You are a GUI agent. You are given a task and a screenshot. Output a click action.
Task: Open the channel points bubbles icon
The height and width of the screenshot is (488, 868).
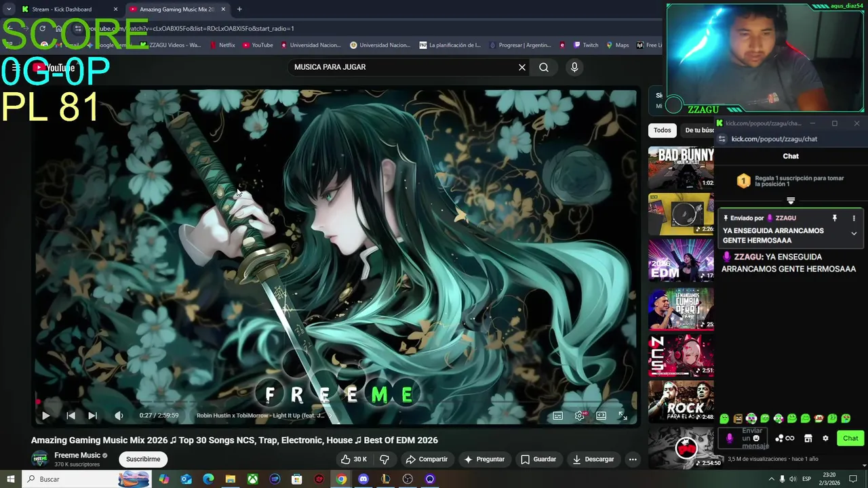[x=779, y=439]
